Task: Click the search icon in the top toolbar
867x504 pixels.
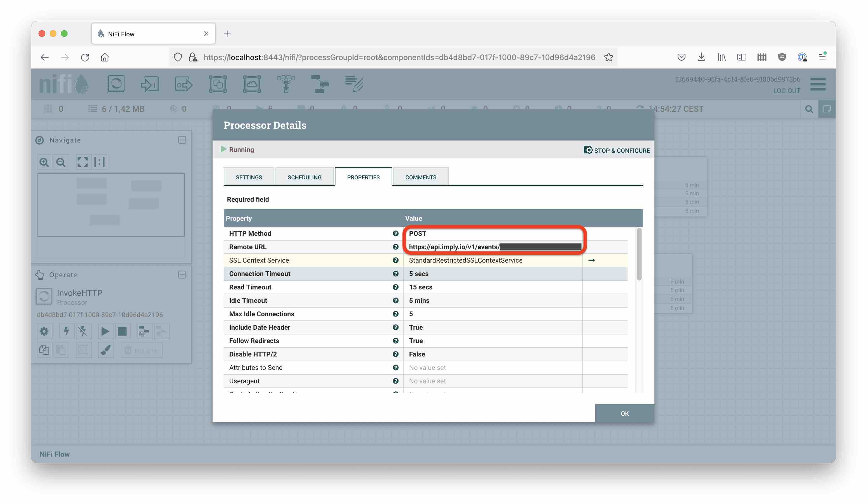Action: click(x=809, y=109)
